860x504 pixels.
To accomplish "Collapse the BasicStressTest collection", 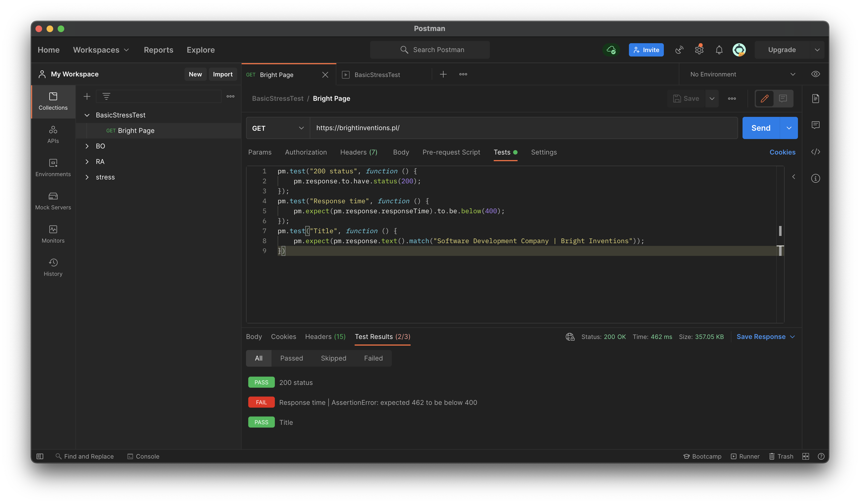I will [x=87, y=115].
